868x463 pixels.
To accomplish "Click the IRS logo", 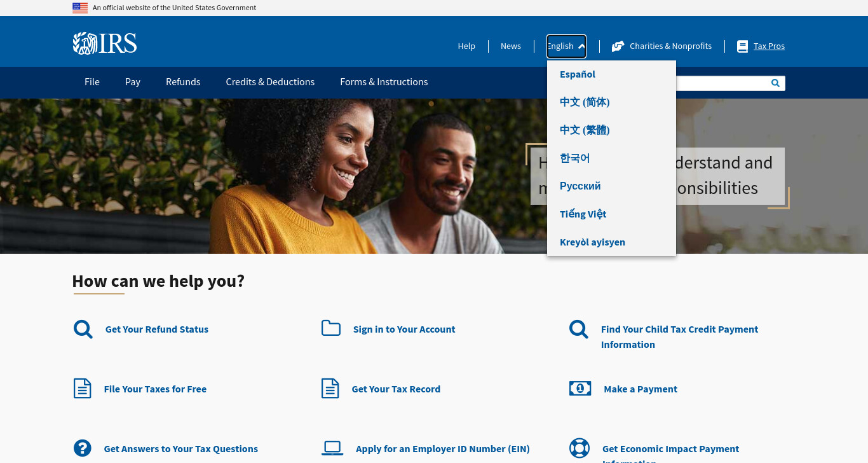I will click(x=105, y=43).
